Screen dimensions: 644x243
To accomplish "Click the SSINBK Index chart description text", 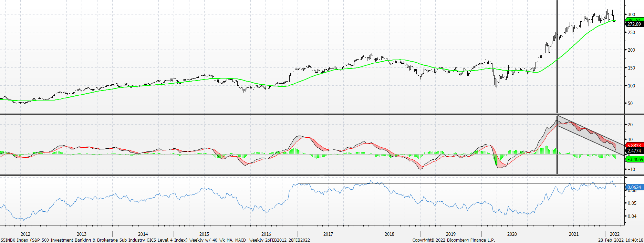I will 155,240.
